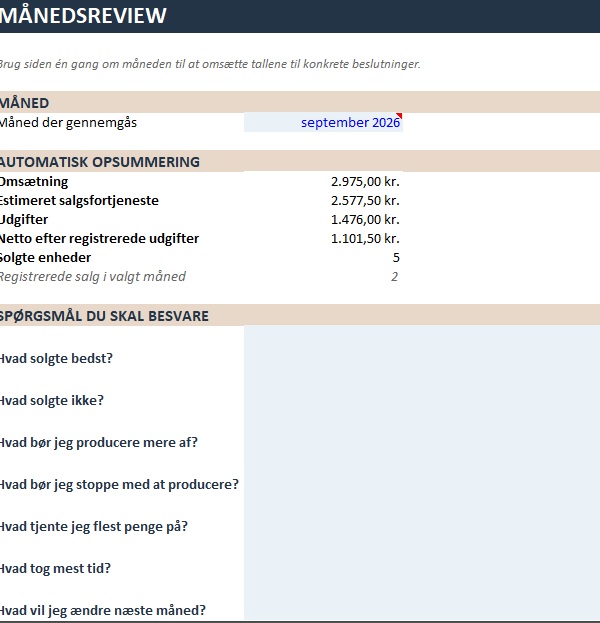This screenshot has height=623, width=600.
Task: Click the MÅNEDSREVIEW title header
Action: [x=83, y=15]
